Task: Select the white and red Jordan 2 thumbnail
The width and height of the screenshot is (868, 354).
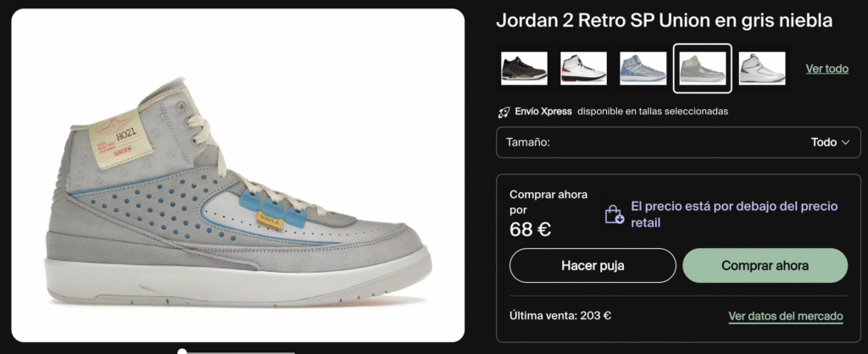Action: pyautogui.click(x=583, y=69)
